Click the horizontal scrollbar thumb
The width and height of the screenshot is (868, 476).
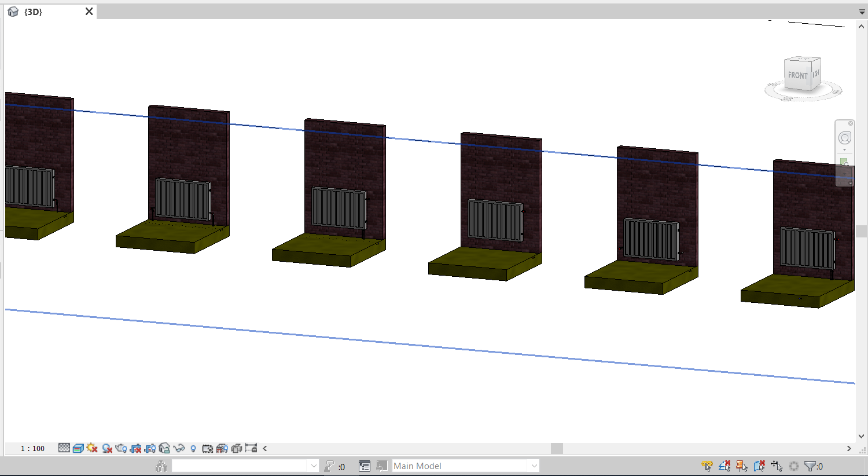point(557,449)
